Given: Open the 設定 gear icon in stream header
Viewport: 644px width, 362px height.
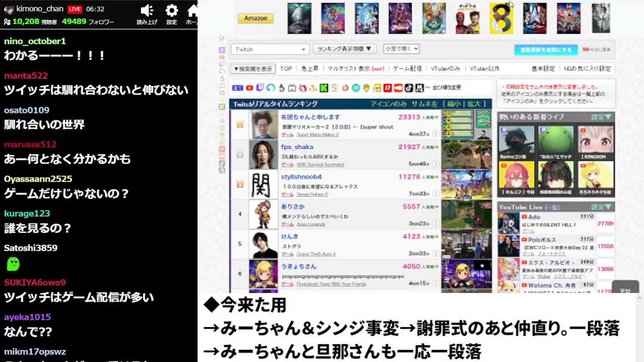Looking at the screenshot, I should click(172, 11).
